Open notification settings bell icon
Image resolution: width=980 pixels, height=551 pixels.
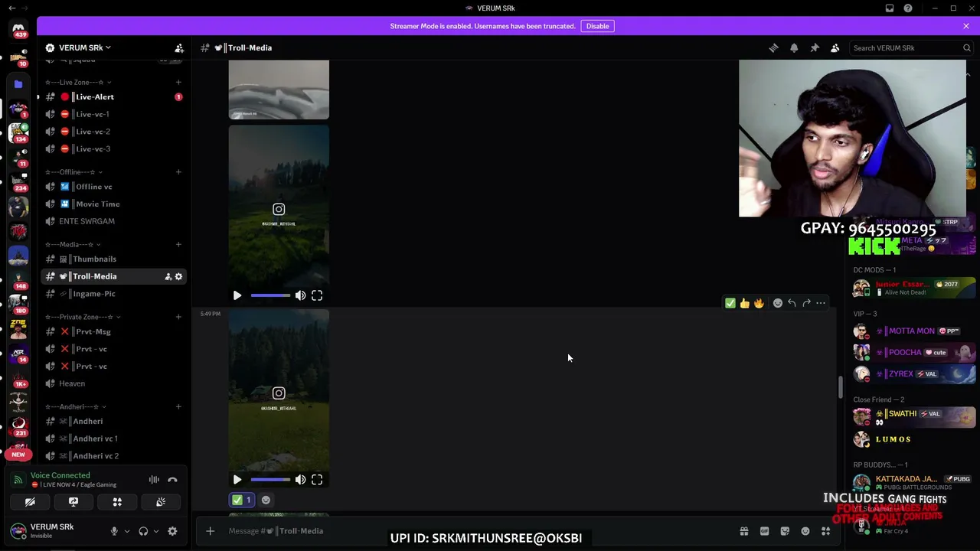(794, 47)
